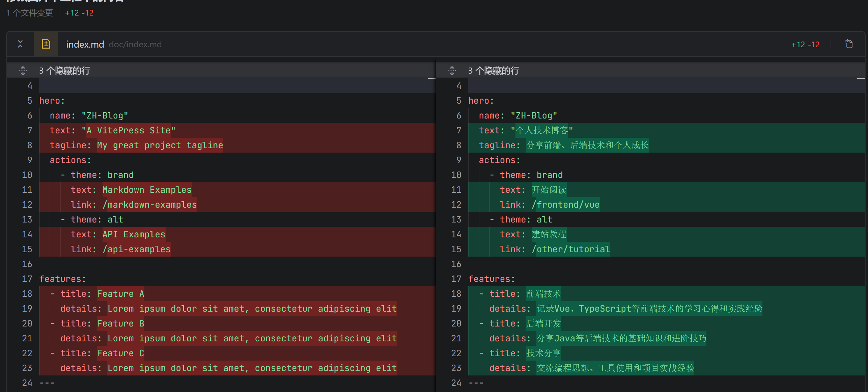This screenshot has width=868, height=392.
Task: Click left pane '3 个隐藏的行' label
Action: (x=64, y=71)
